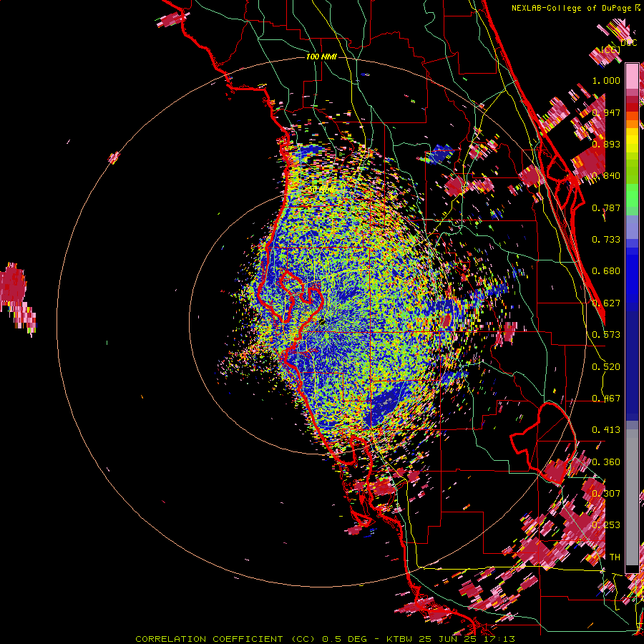Click the 0.5 DEG elevation text in the caption

click(343, 639)
